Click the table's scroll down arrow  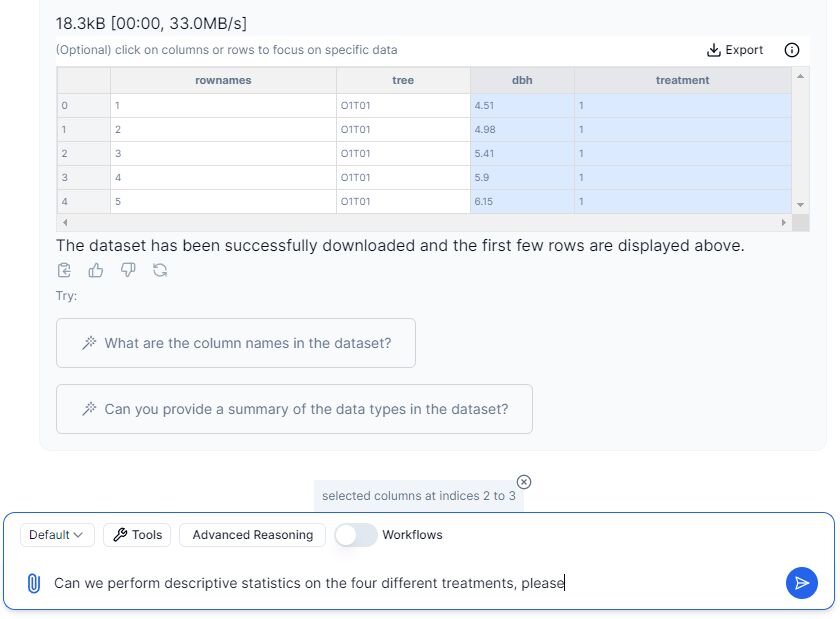(800, 205)
